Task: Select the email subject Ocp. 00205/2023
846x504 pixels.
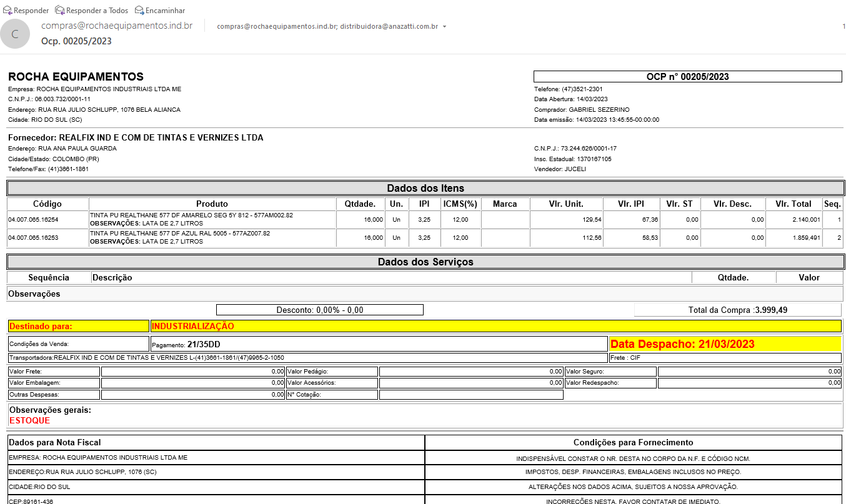Action: 76,41
